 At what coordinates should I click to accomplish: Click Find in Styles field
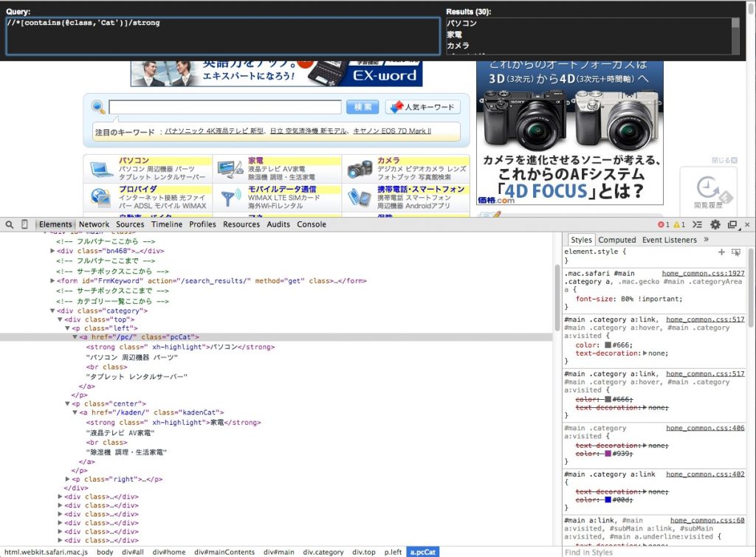coord(656,552)
